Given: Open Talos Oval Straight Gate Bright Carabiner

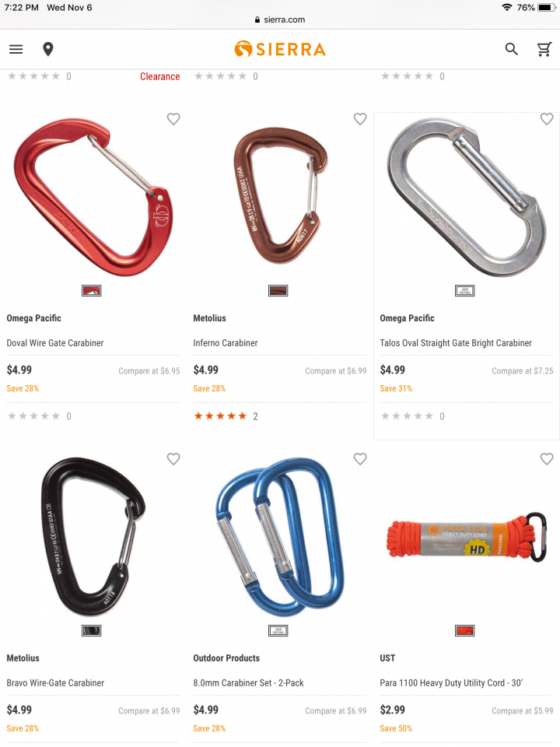Looking at the screenshot, I should pos(456,343).
